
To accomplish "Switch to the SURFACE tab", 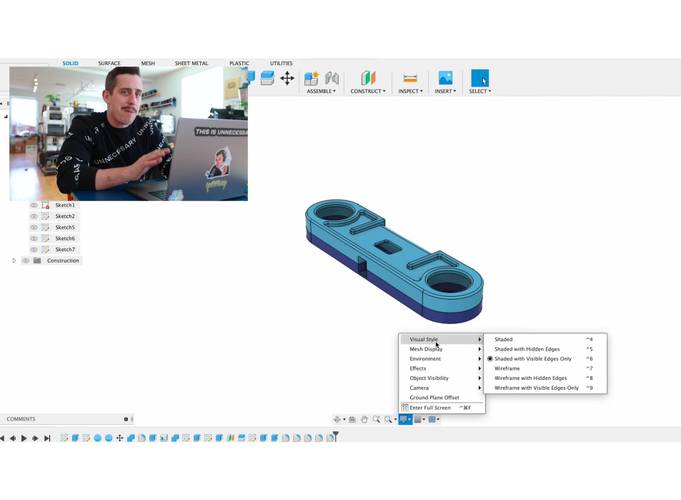I will 109,63.
